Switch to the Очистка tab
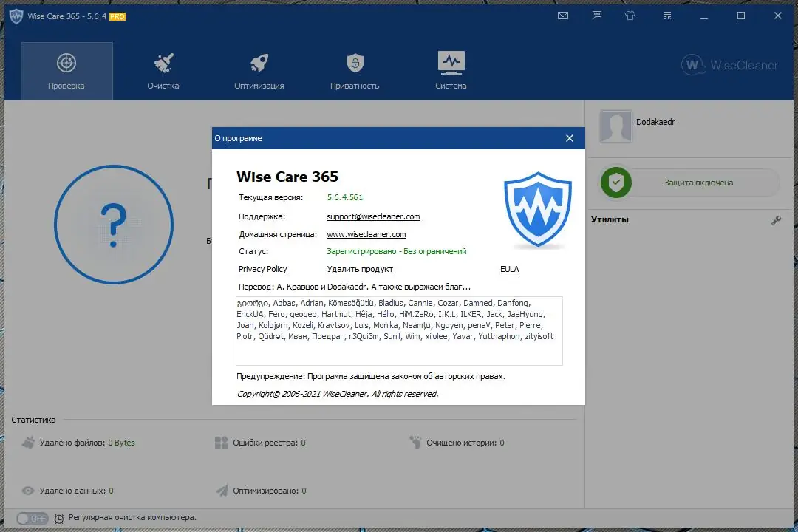This screenshot has height=532, width=798. pyautogui.click(x=163, y=70)
